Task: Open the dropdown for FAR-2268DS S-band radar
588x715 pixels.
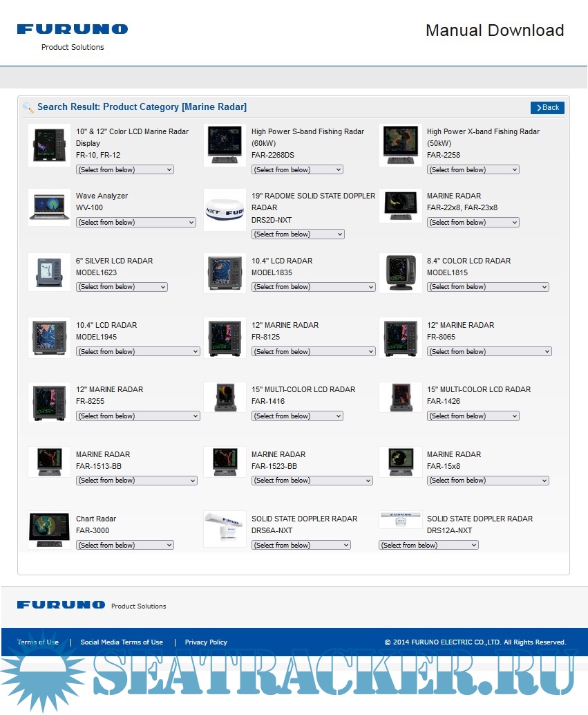Action: click(297, 170)
